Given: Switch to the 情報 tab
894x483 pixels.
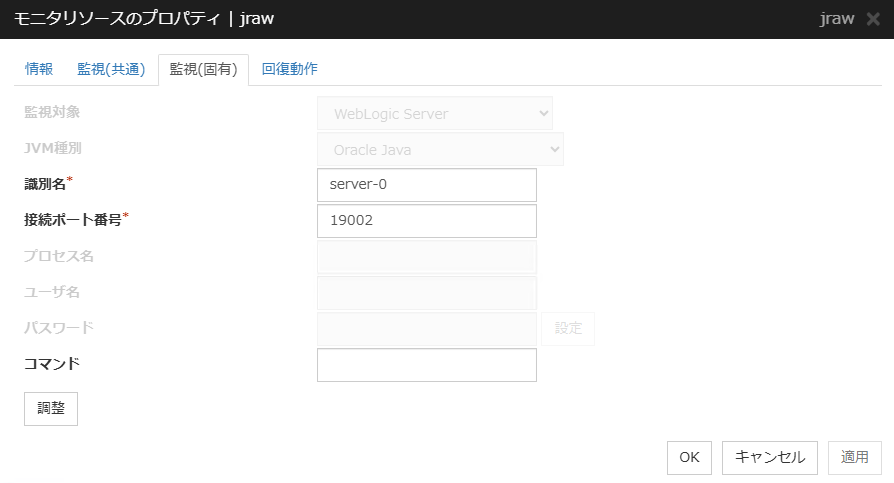Looking at the screenshot, I should tap(39, 69).
